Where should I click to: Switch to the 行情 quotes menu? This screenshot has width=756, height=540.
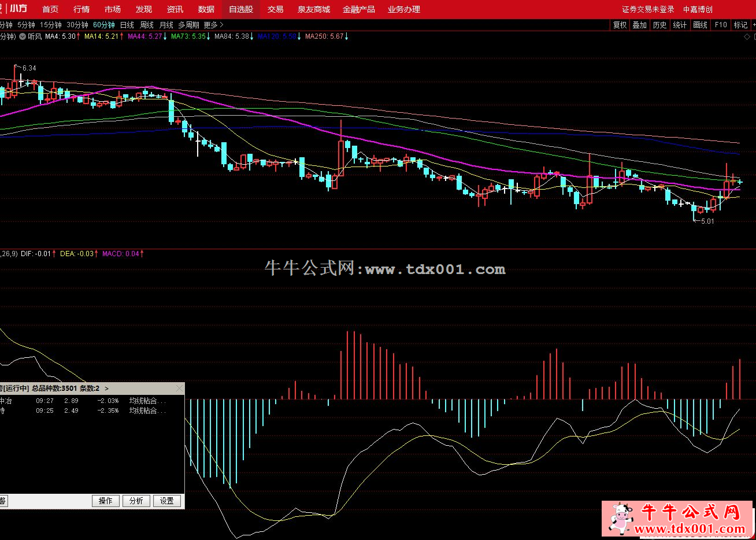[82, 9]
